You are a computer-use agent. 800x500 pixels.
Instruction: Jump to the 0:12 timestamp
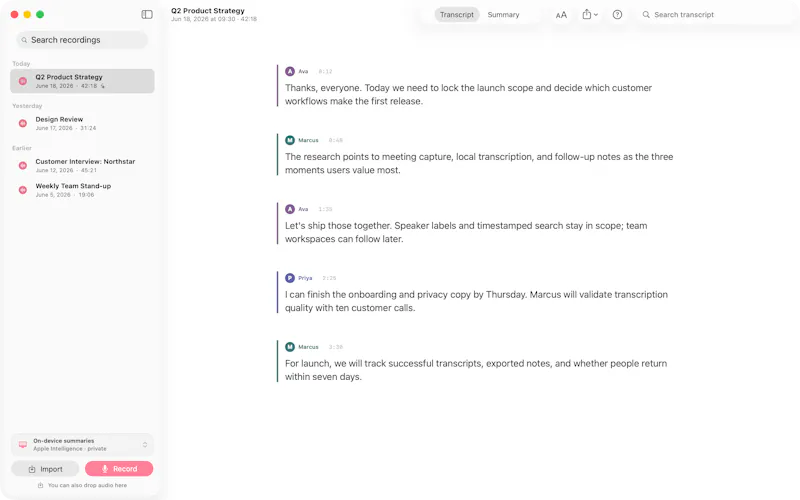tap(326, 71)
